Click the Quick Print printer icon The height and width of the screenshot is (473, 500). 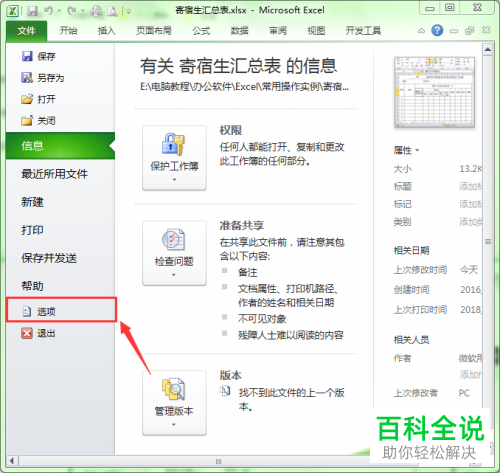tap(96, 11)
